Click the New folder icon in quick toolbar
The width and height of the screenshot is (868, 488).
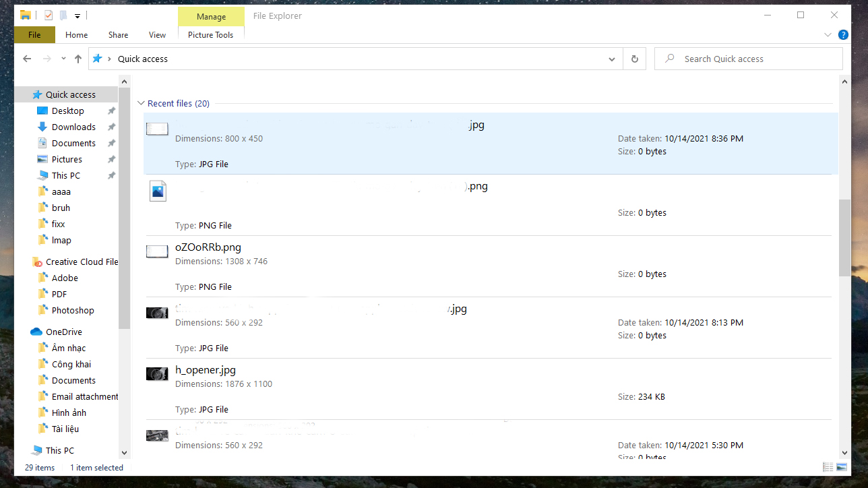point(63,15)
